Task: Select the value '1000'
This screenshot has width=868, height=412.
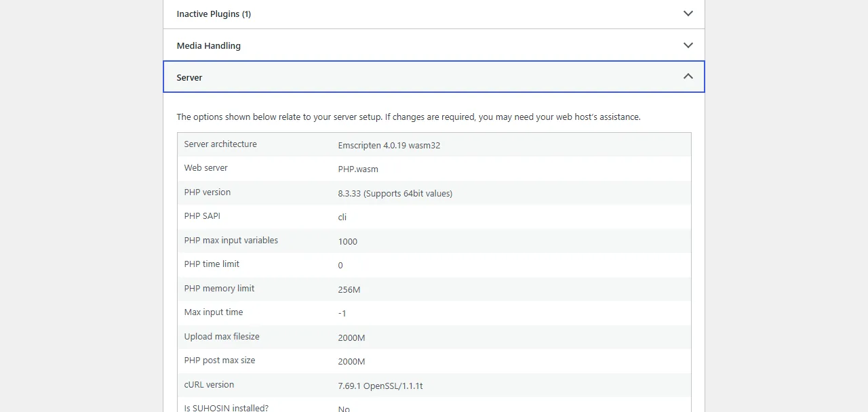Action: pyautogui.click(x=347, y=241)
